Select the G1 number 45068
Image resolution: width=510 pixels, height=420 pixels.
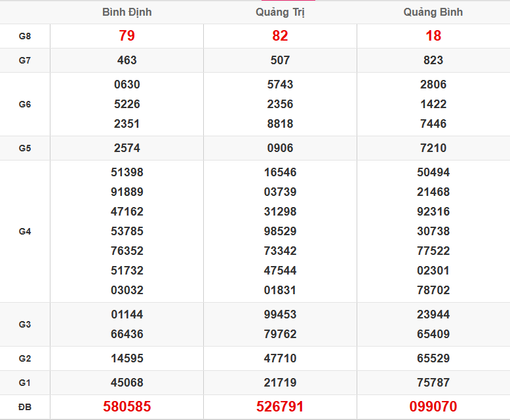click(x=127, y=383)
